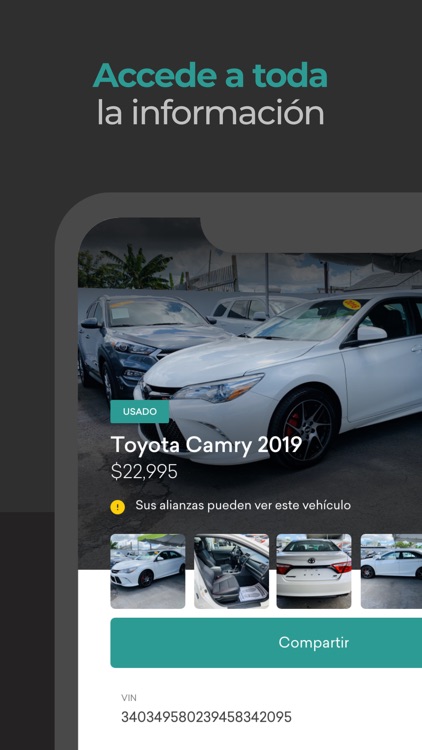This screenshot has height=750, width=422.
Task: Select the side-view car thumbnail
Action: tap(391, 571)
